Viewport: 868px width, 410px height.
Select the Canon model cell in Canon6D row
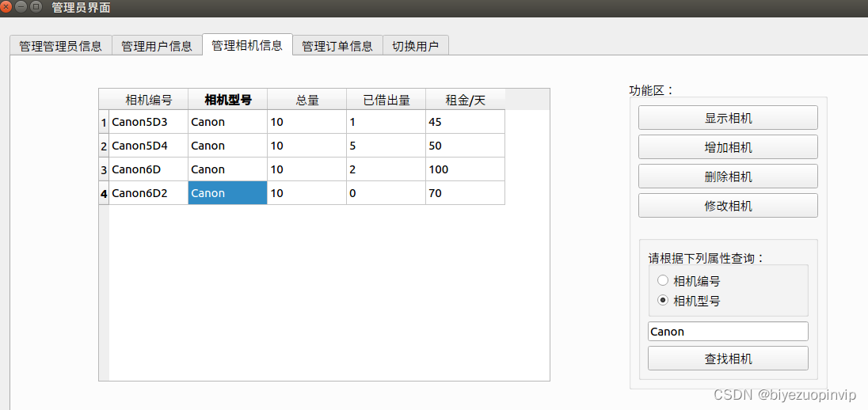pos(227,169)
